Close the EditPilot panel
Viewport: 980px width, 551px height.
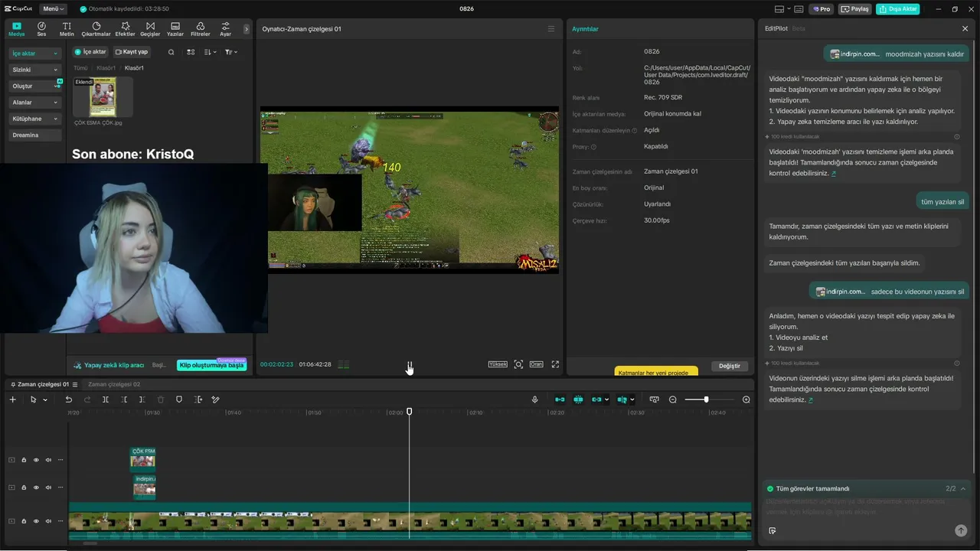pos(965,28)
